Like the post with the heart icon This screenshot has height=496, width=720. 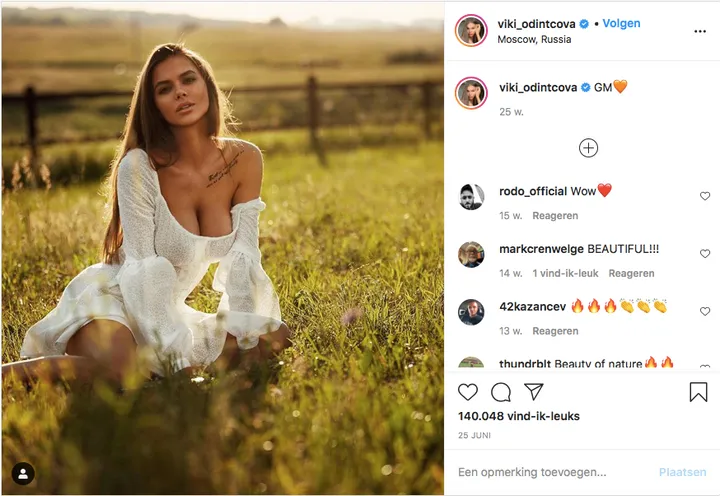tap(468, 392)
